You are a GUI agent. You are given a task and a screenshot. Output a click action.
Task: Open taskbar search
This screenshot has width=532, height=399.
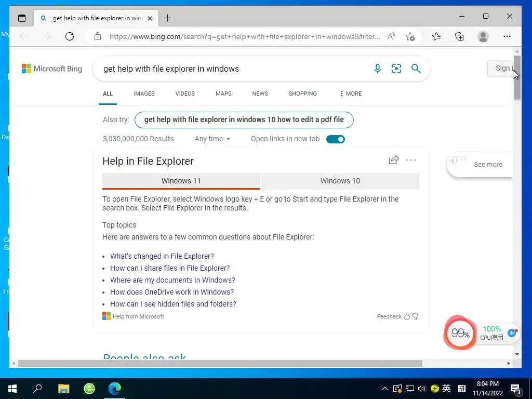[x=37, y=389]
